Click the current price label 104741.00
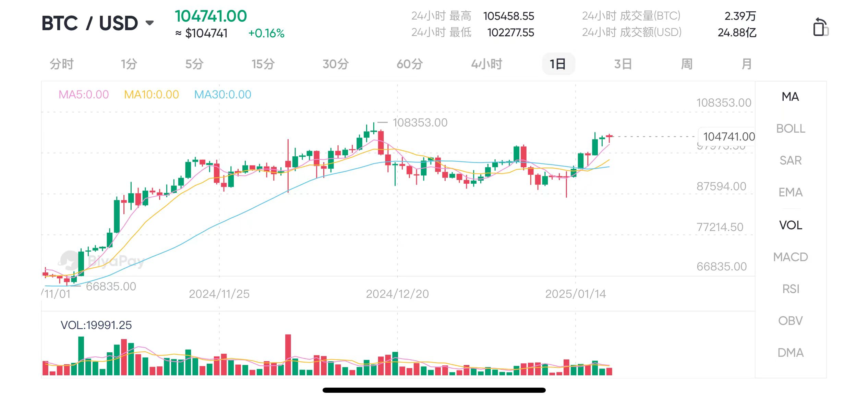The width and height of the screenshot is (868, 401). [728, 137]
